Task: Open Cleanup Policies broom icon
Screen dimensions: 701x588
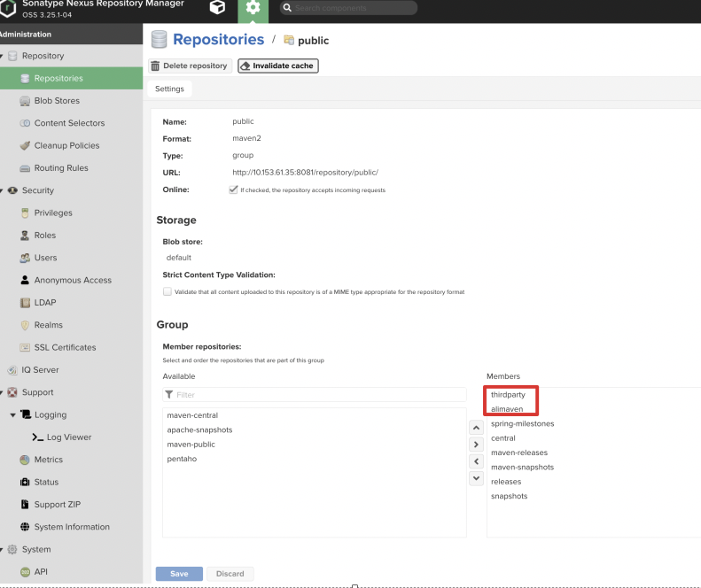Action: click(25, 145)
